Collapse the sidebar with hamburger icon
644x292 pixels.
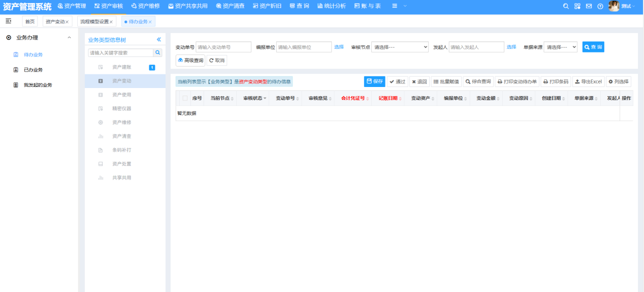point(9,21)
